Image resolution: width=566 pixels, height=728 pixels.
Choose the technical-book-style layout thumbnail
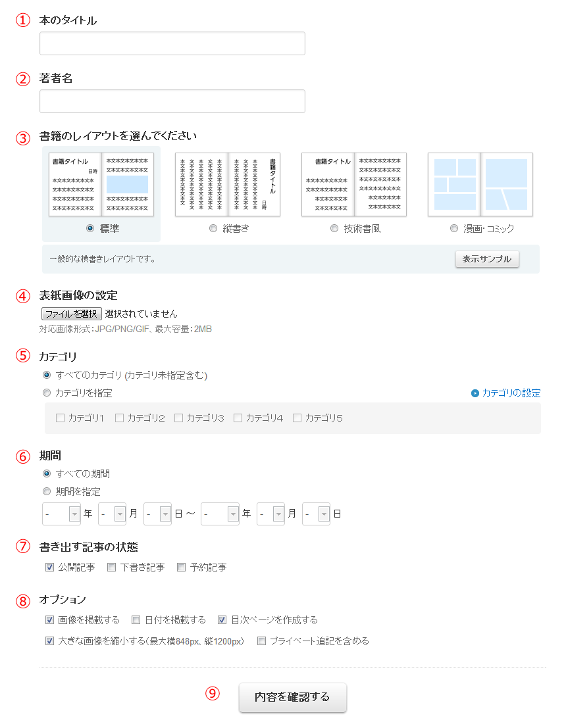354,185
